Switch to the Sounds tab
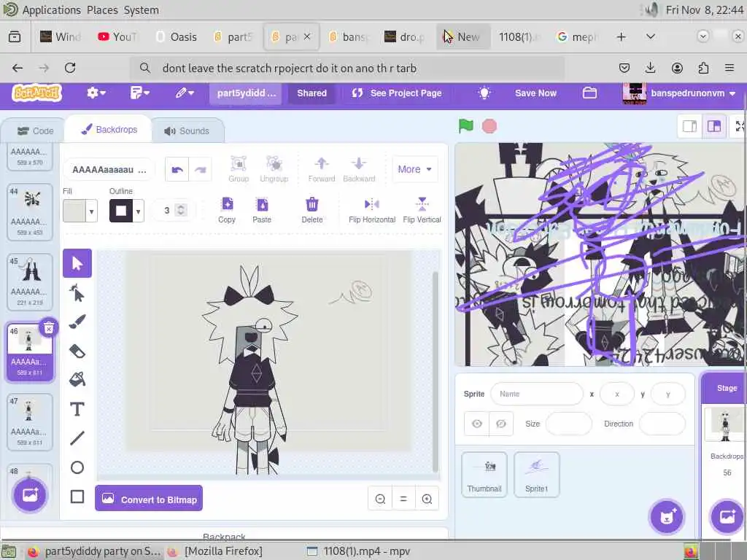747x560 pixels. click(x=187, y=131)
